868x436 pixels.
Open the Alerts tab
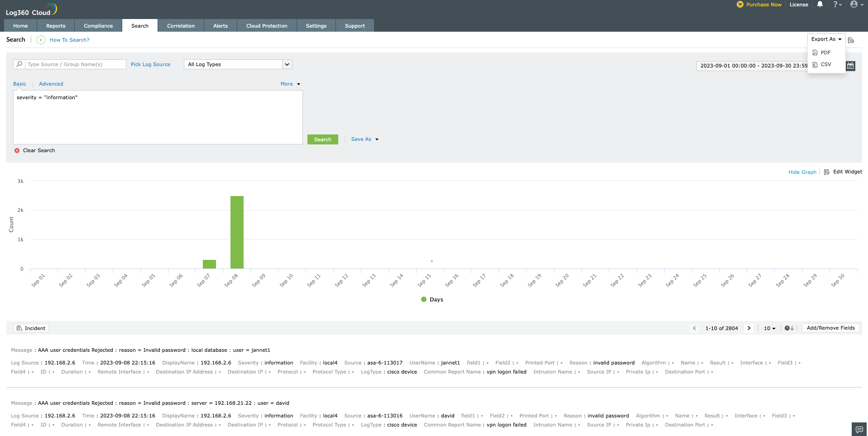(221, 26)
